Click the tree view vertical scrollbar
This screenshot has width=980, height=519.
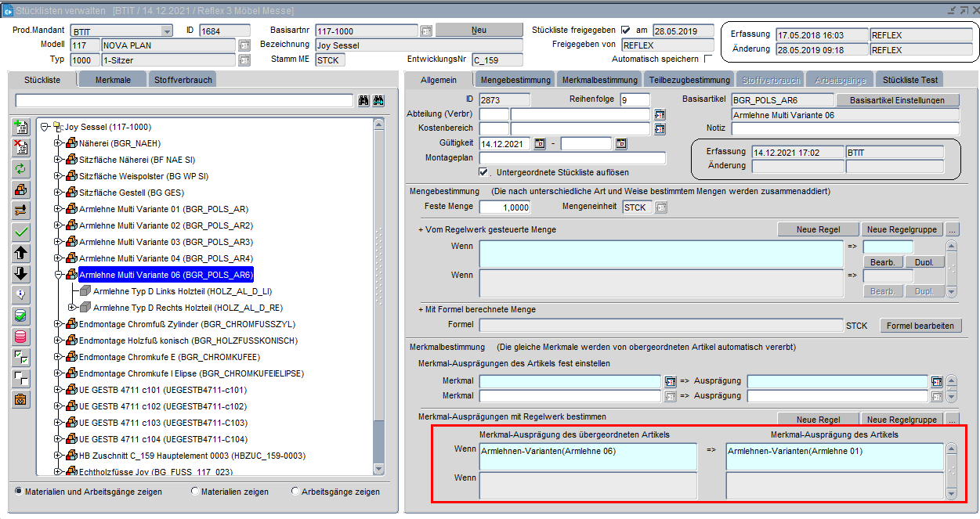[379, 297]
